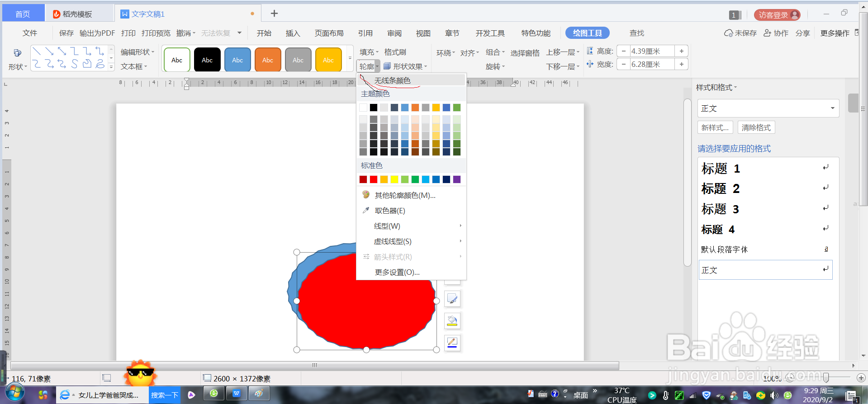Switch to the Insert ribbon tab

pos(293,33)
